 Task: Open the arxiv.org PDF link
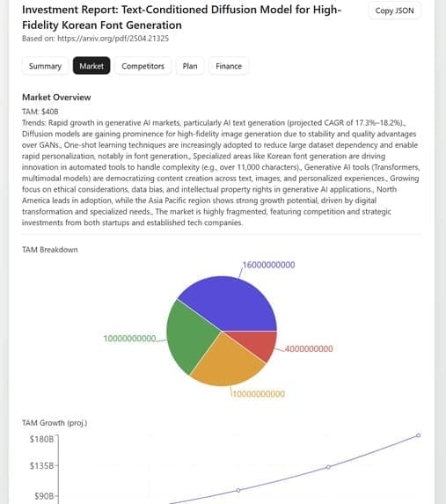pos(113,39)
